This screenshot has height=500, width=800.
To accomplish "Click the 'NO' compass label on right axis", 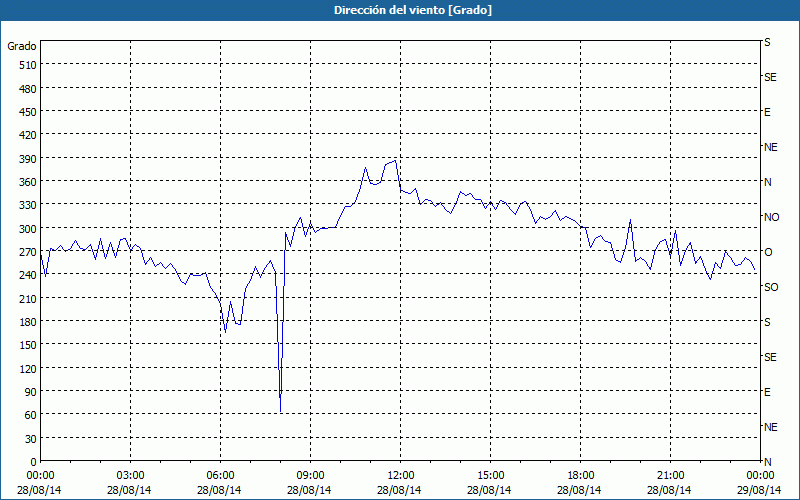I will pos(771,217).
